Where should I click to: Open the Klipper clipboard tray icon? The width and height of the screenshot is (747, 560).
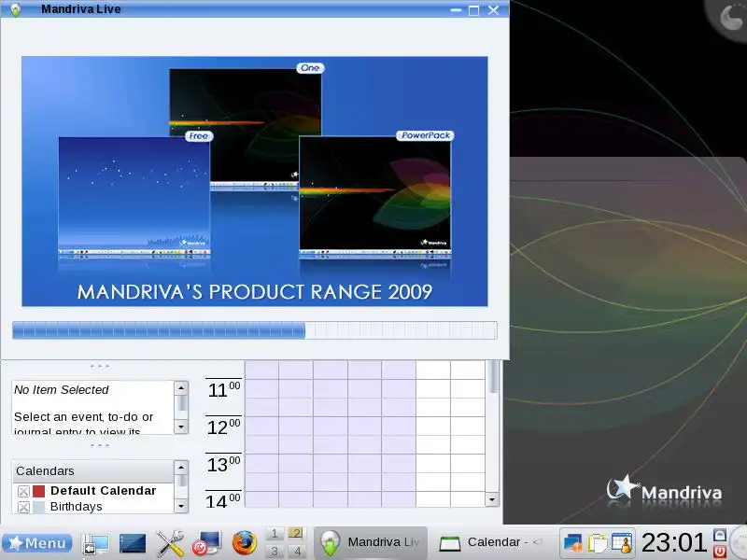click(597, 543)
